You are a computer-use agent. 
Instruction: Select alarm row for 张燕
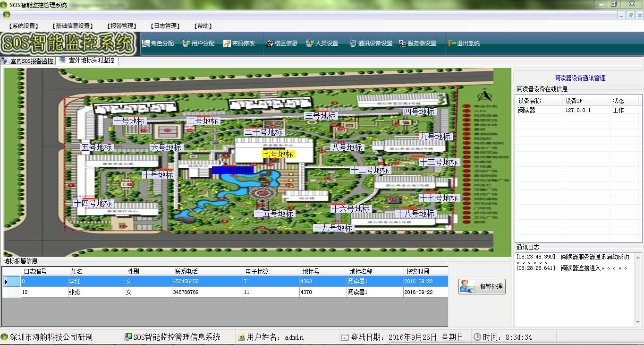point(76,293)
